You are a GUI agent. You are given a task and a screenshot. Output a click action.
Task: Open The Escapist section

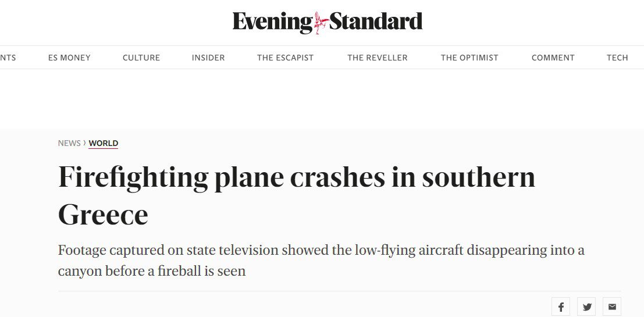click(286, 58)
